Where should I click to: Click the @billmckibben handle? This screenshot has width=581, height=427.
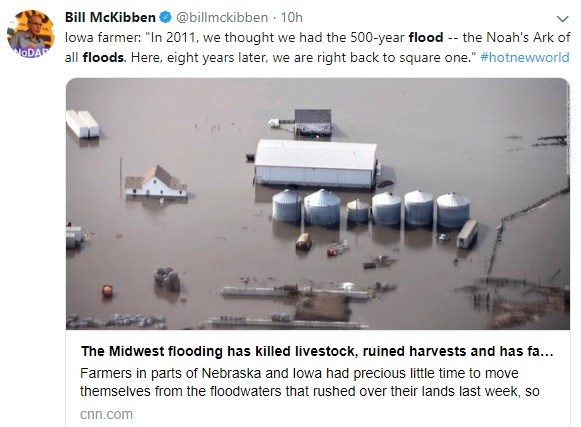tap(222, 17)
